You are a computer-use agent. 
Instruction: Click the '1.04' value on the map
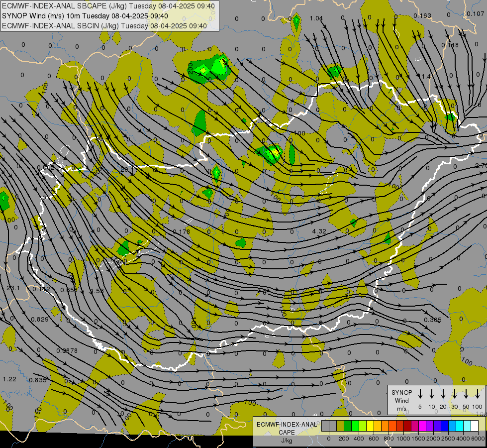pyautogui.click(x=316, y=18)
